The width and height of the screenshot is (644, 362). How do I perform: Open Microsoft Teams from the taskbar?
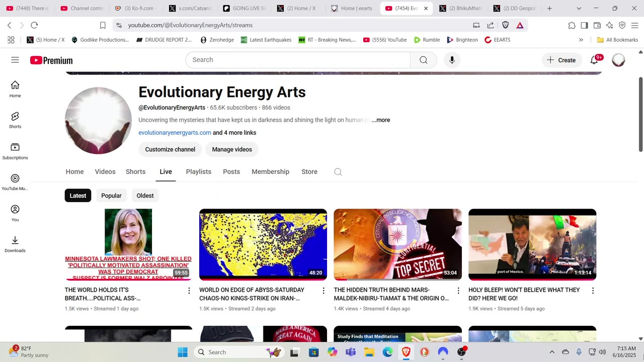[x=351, y=352]
